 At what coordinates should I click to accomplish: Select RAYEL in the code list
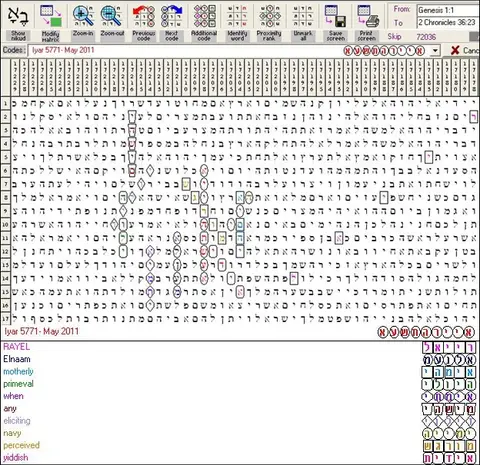[16, 347]
